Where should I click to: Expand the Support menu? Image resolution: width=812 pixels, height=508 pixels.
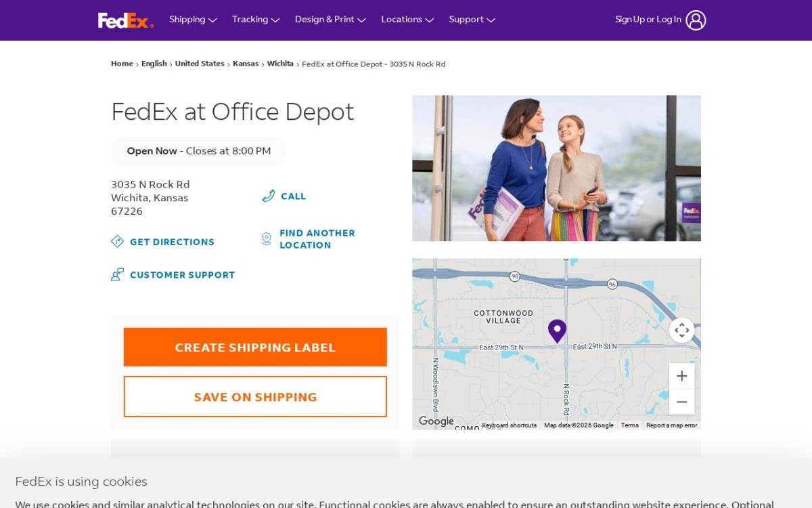[472, 20]
